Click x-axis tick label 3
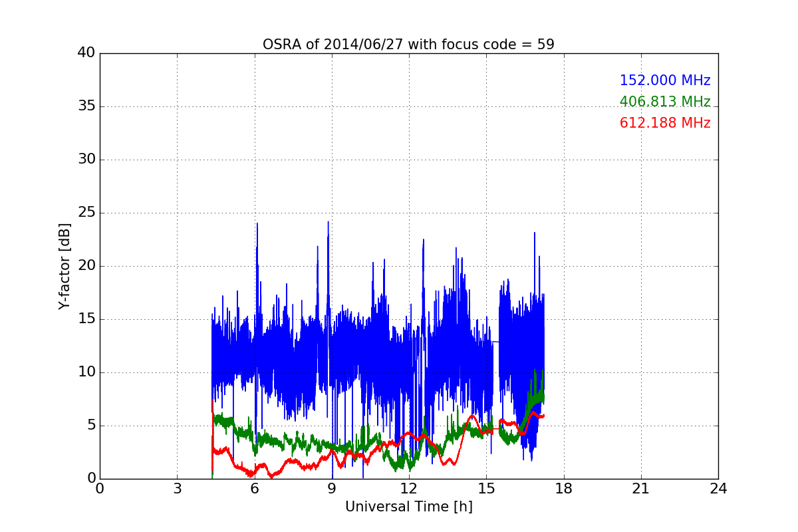 click(177, 489)
